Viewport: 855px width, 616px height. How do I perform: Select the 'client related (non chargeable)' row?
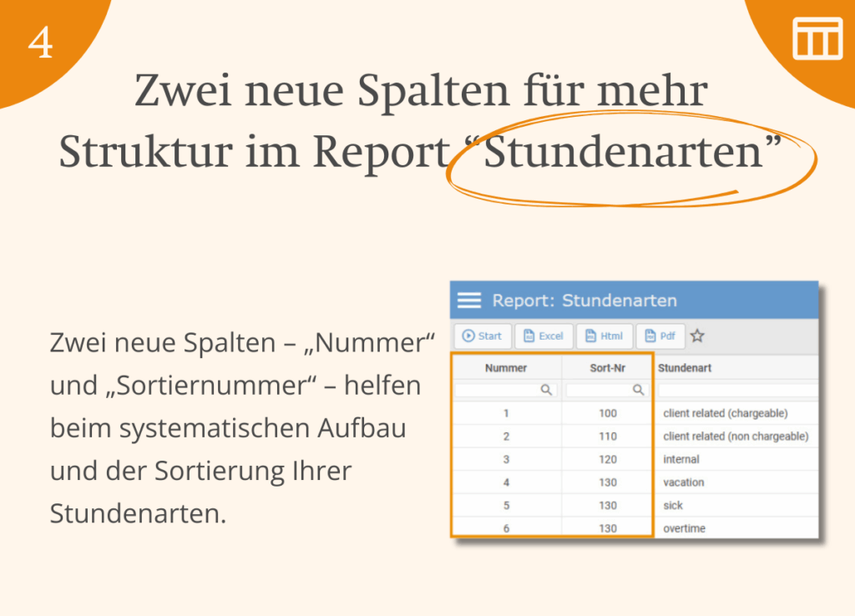pos(635,436)
